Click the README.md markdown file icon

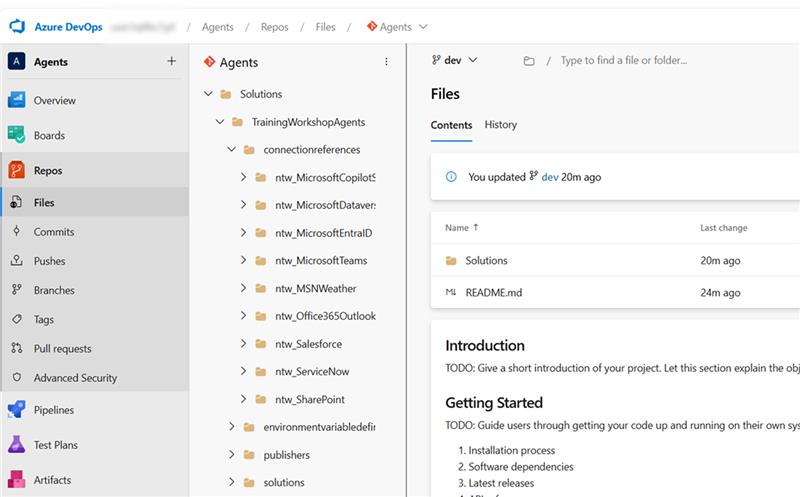451,292
